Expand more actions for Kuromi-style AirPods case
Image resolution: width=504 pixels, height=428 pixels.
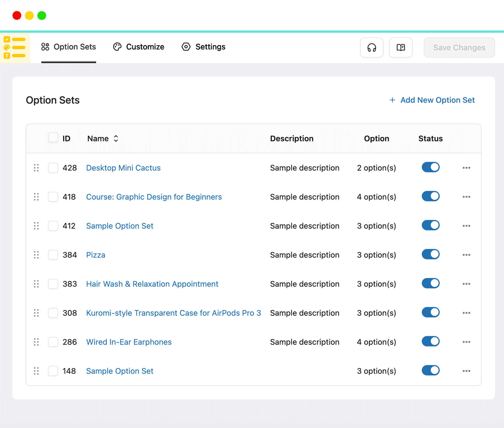466,313
